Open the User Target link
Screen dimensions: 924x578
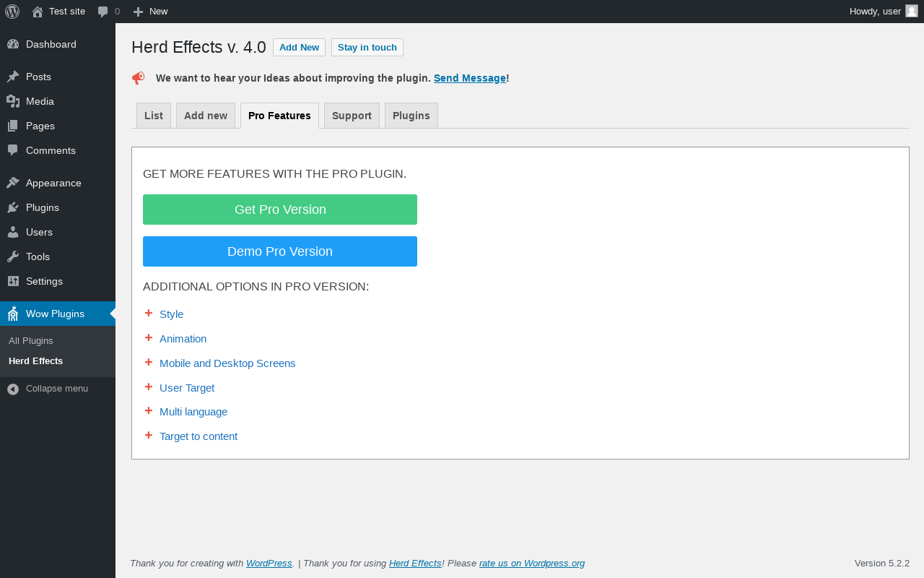coord(187,388)
